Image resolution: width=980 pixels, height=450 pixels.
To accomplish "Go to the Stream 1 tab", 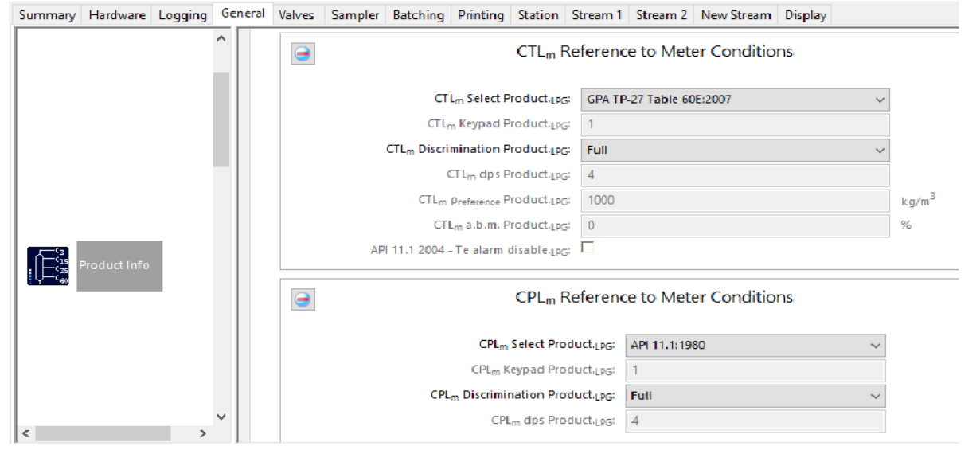I will point(597,14).
